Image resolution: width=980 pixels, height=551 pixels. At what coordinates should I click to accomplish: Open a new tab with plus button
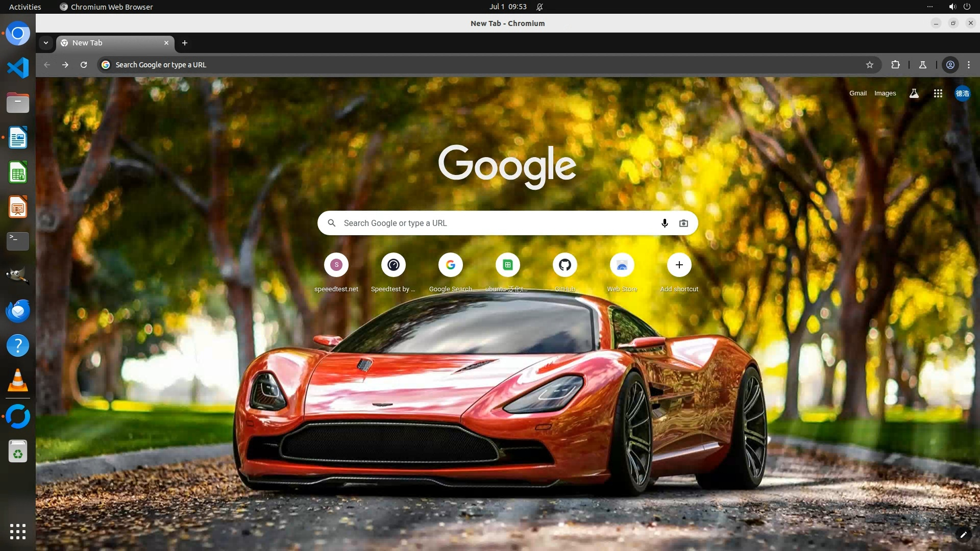coord(185,43)
